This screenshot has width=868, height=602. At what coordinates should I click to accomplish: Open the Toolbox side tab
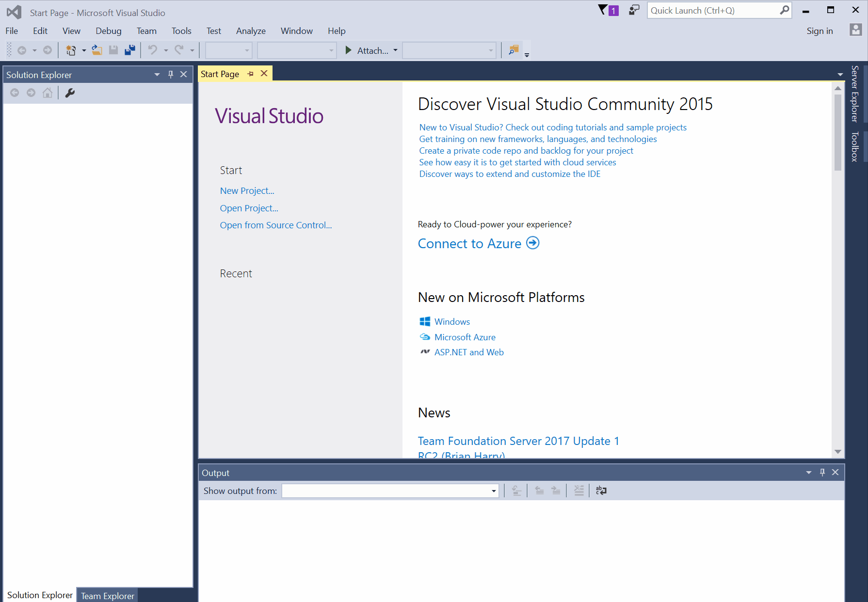855,146
